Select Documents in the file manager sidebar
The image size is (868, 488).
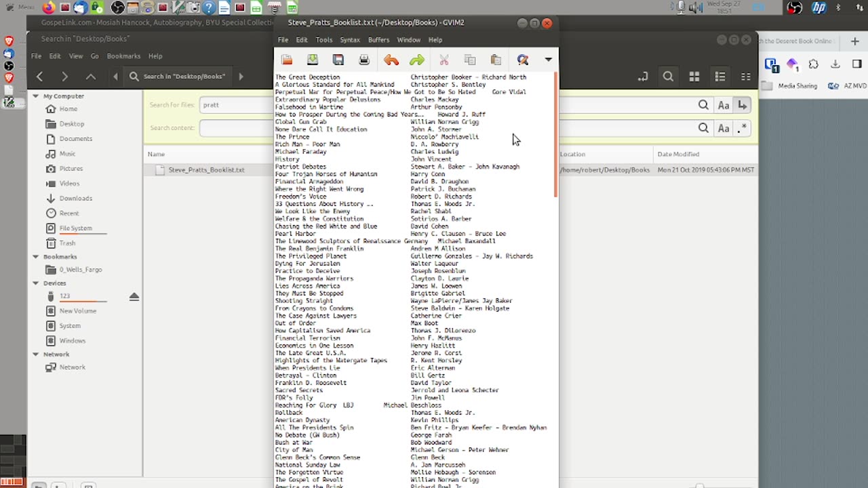pos(75,139)
